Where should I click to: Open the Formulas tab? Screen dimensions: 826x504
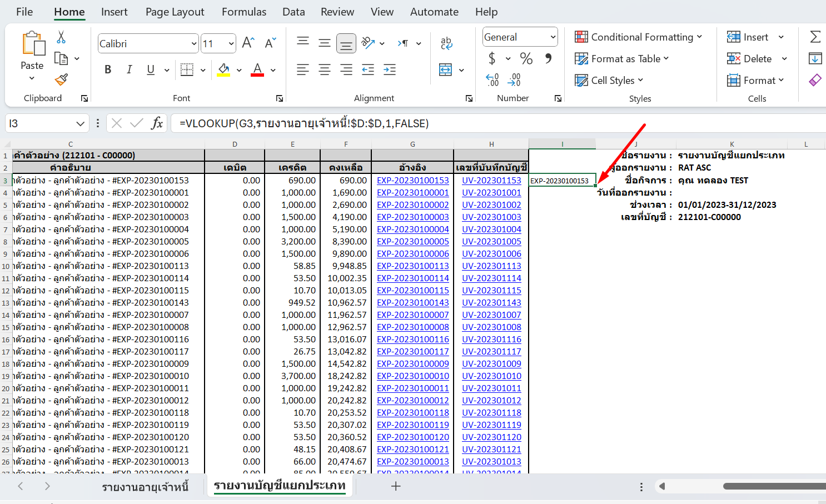point(244,12)
